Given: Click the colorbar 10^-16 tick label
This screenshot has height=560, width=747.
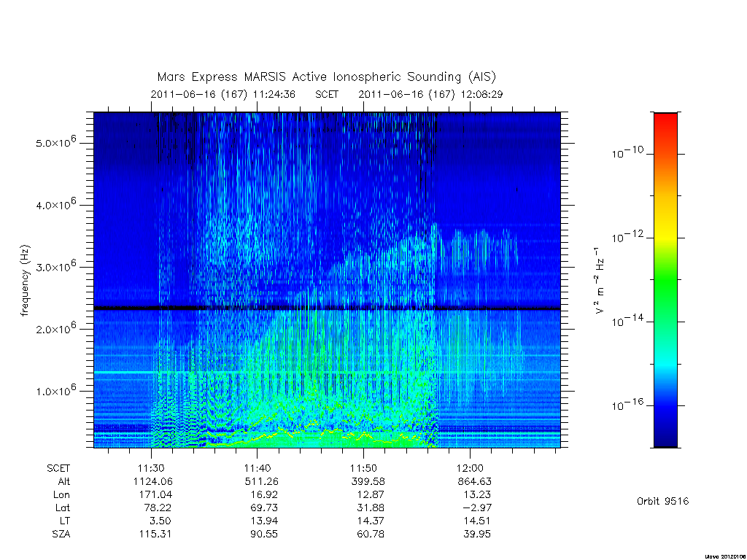Looking at the screenshot, I should point(627,404).
